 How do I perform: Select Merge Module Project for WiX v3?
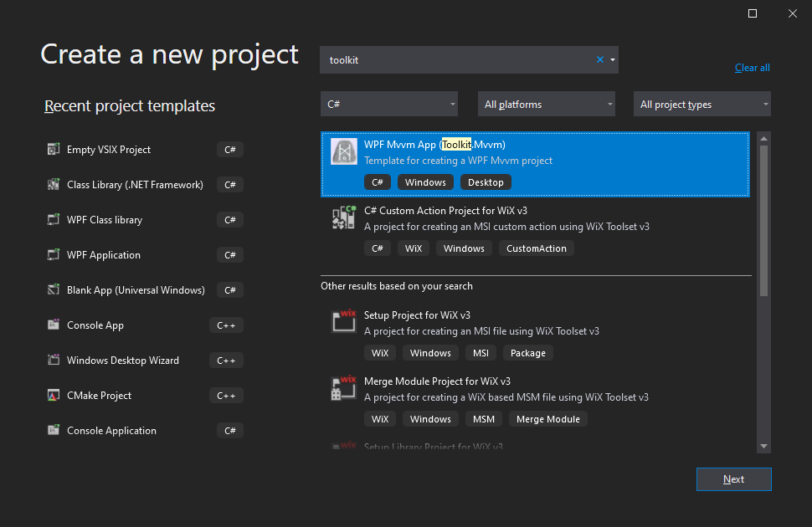(535, 401)
